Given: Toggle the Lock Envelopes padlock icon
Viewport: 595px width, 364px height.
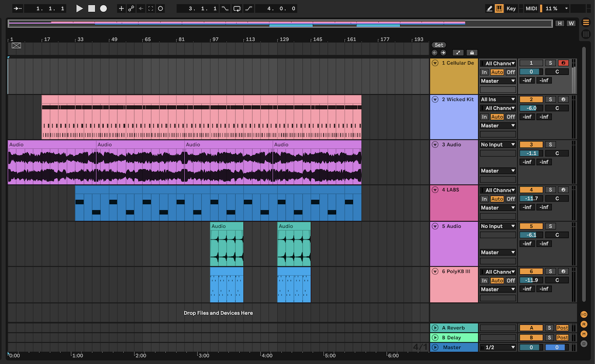Looking at the screenshot, I should tap(472, 53).
